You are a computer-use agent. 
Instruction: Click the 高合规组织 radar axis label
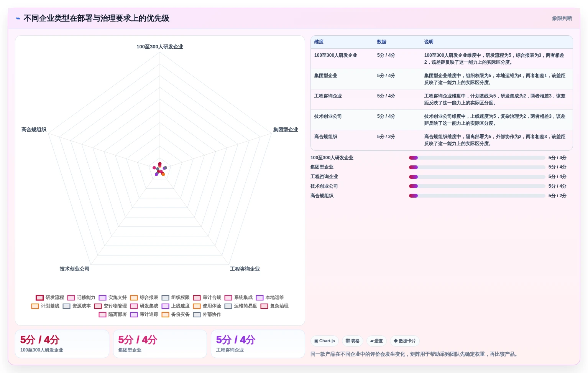[x=34, y=130]
